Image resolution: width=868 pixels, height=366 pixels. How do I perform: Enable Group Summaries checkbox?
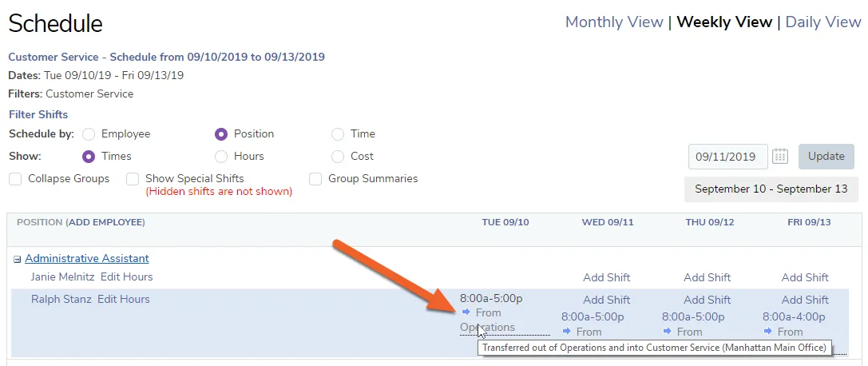click(315, 179)
